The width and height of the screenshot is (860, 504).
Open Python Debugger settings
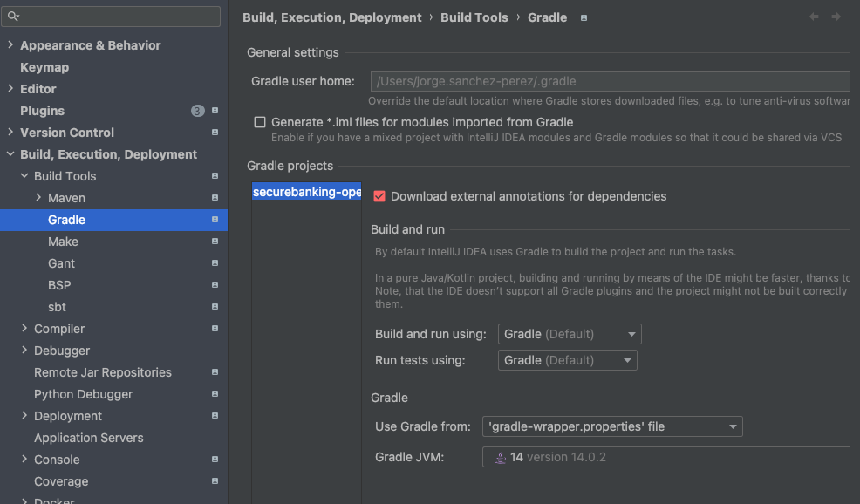coord(84,394)
